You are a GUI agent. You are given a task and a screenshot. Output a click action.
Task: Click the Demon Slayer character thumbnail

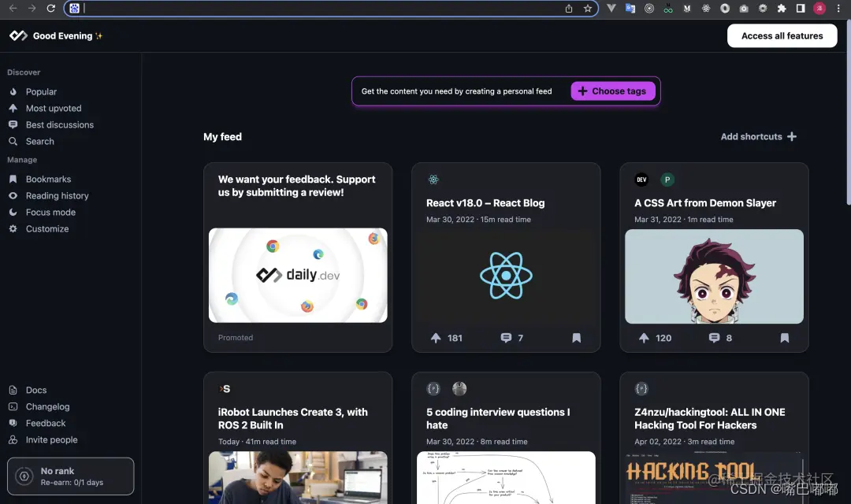pyautogui.click(x=714, y=276)
